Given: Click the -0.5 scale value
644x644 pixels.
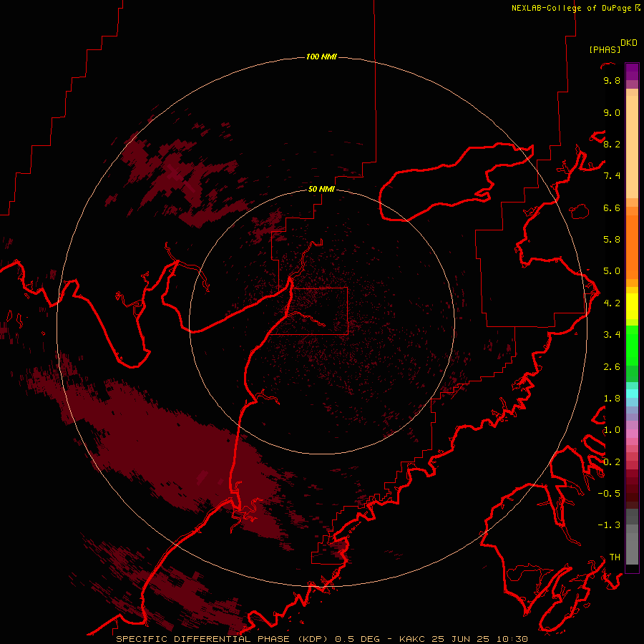Looking at the screenshot, I should coord(609,494).
